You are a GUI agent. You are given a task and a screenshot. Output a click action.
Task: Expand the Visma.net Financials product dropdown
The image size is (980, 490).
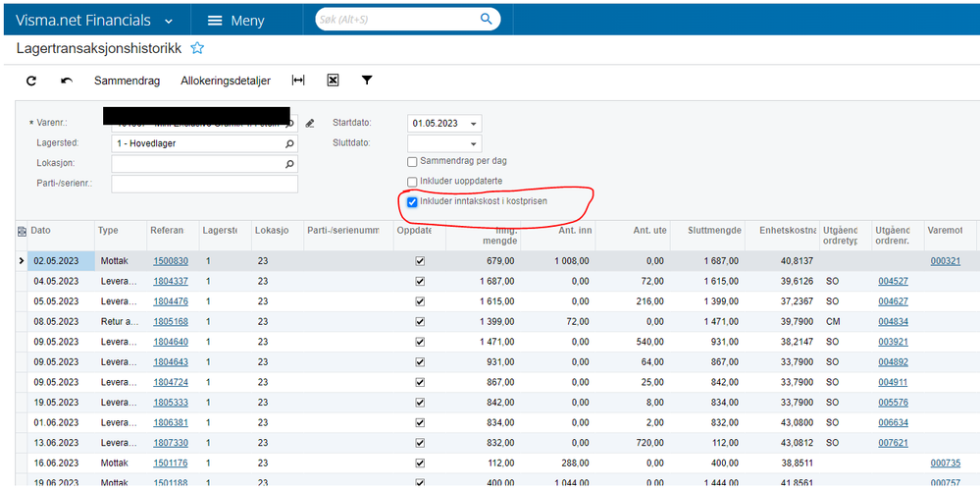169,22
